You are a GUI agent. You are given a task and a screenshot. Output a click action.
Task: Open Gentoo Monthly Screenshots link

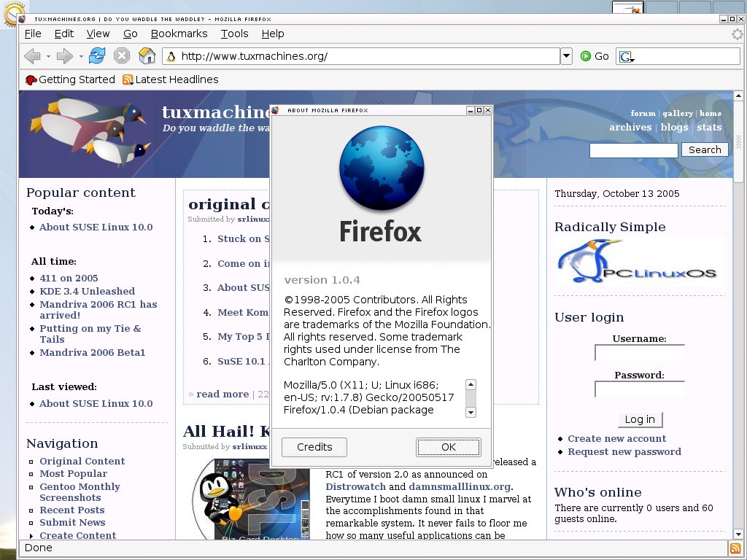(80, 492)
